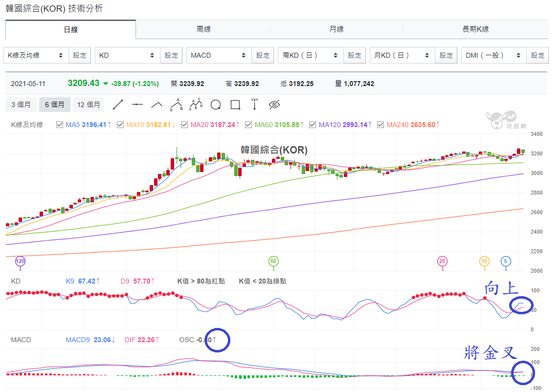Screen dimensions: 560x392
Task: Open the 月KD(日) dropdown
Action: tap(402, 55)
